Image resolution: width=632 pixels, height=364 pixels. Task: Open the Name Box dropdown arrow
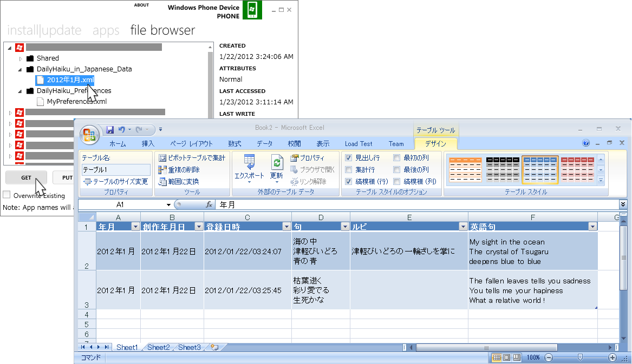point(168,204)
